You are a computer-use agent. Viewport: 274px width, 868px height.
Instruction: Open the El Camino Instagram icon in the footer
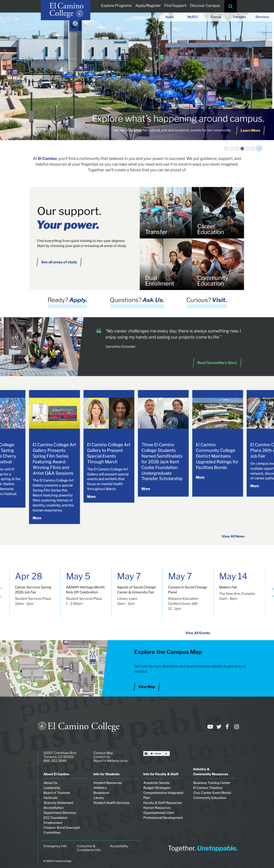pyautogui.click(x=237, y=727)
